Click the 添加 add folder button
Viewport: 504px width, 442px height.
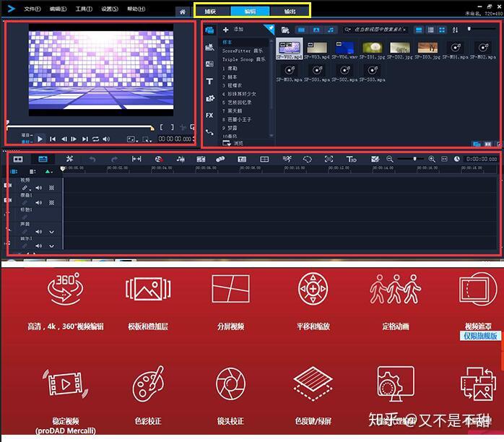(233, 30)
